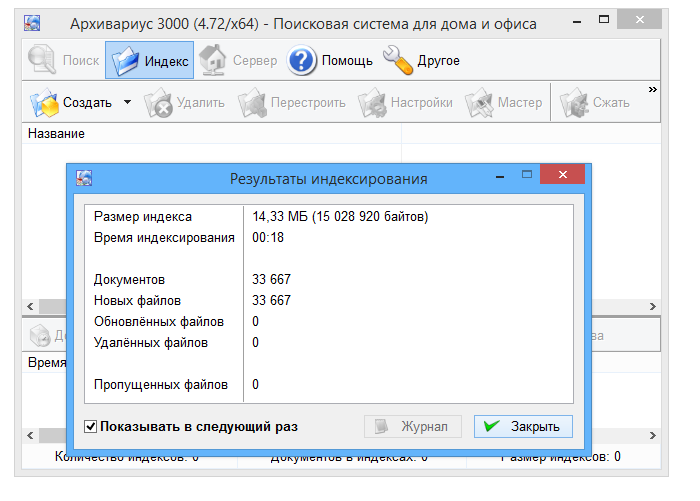Minimize the Результаты индексирования dialog
The width and height of the screenshot is (700, 501).
[500, 177]
